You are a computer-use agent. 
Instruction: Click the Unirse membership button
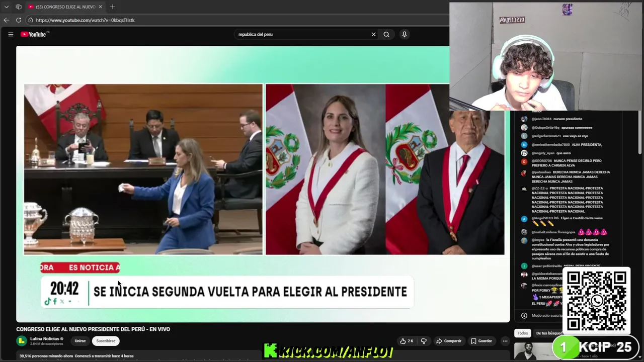pos(80,341)
